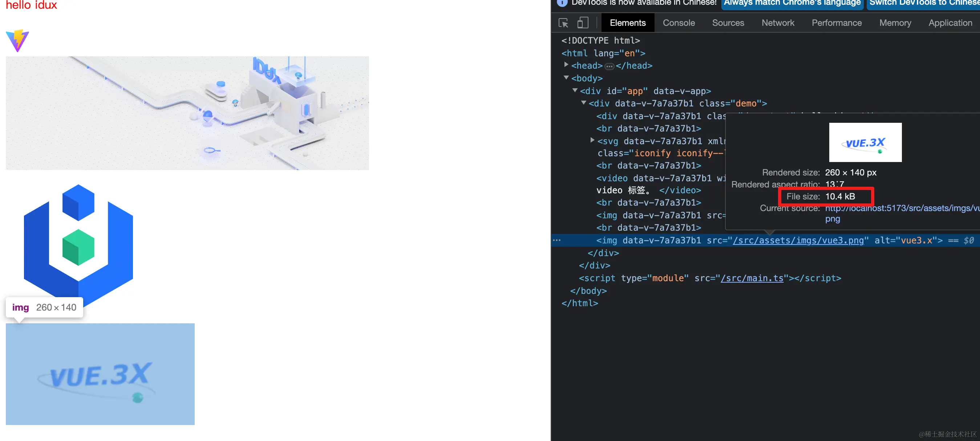Select the html lang="en" node

(603, 53)
